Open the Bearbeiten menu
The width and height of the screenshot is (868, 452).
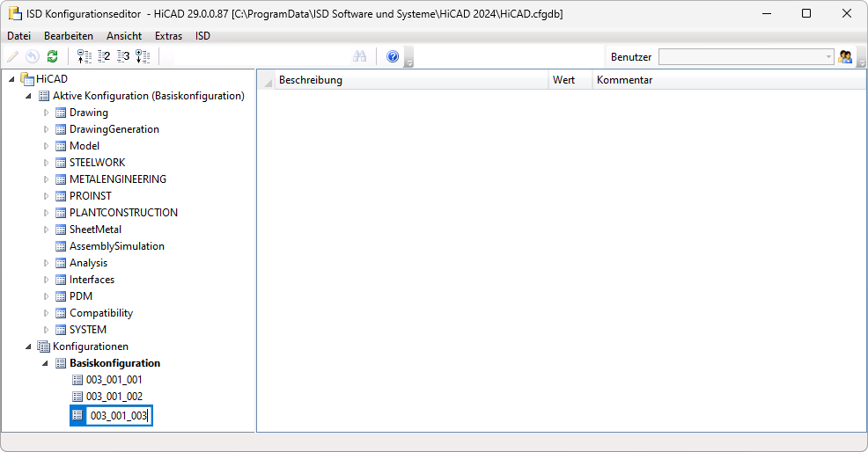69,36
